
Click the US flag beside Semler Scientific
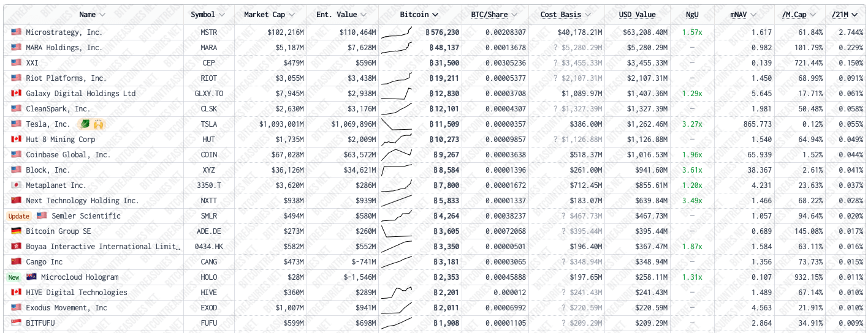point(42,216)
